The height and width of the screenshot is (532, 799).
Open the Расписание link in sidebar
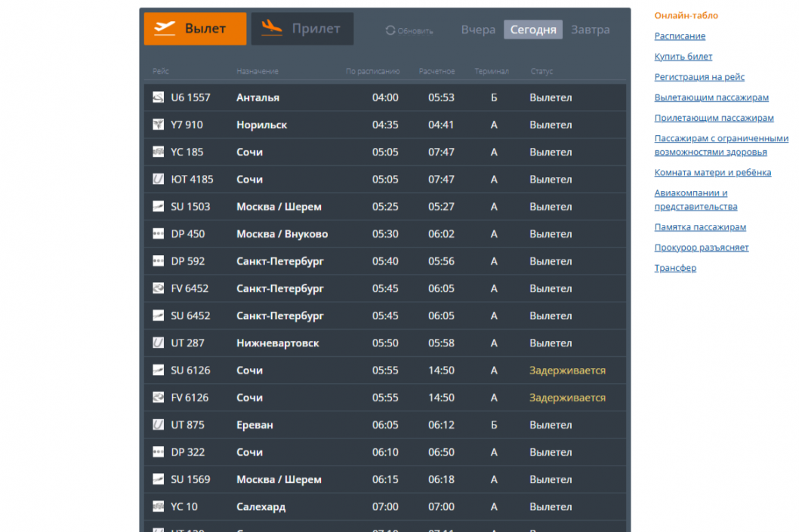point(680,36)
